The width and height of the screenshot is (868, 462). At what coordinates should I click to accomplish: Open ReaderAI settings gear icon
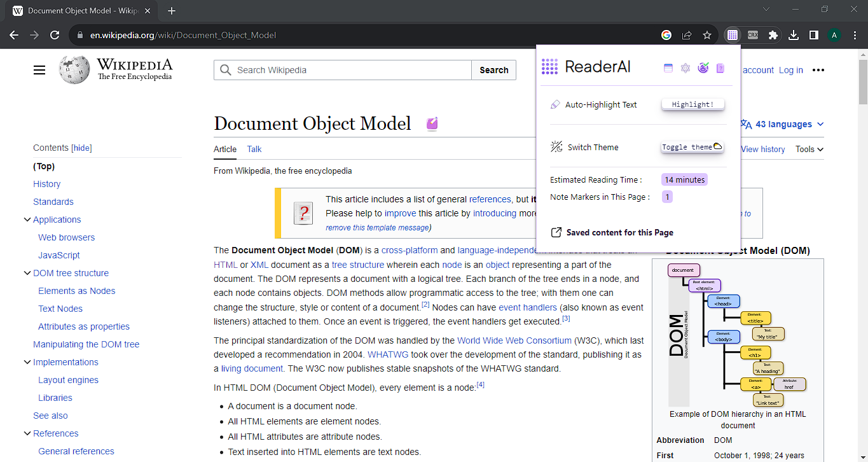[x=685, y=68]
